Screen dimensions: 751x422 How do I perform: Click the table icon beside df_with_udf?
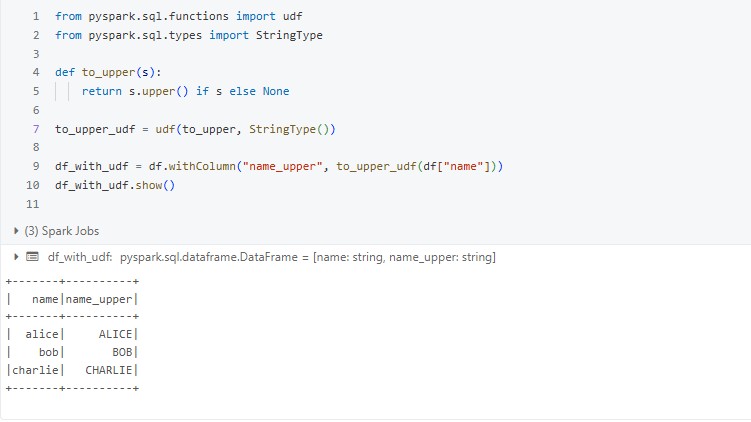click(32, 257)
